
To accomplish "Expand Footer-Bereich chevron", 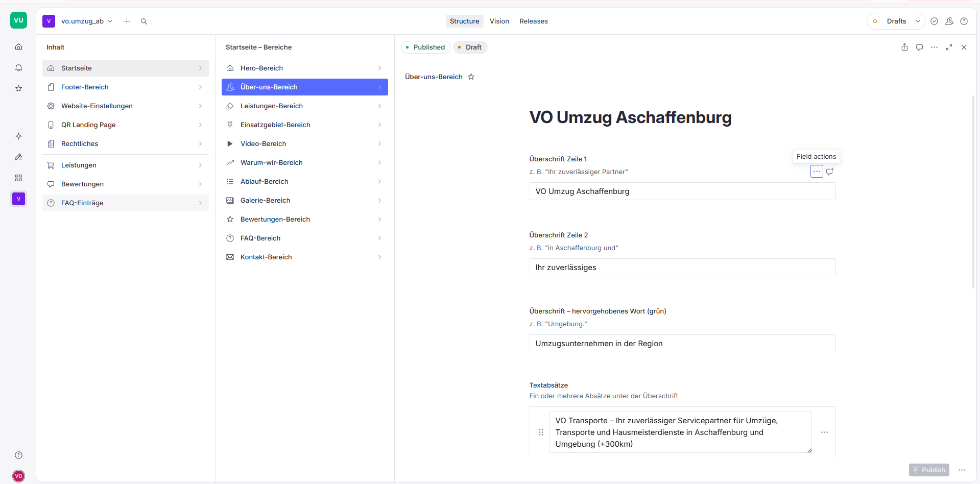I will [x=200, y=87].
